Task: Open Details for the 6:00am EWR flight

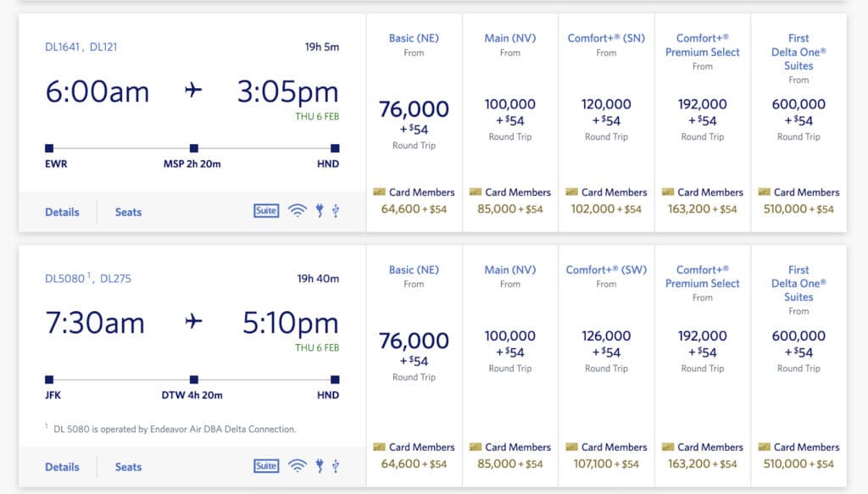Action: click(62, 212)
